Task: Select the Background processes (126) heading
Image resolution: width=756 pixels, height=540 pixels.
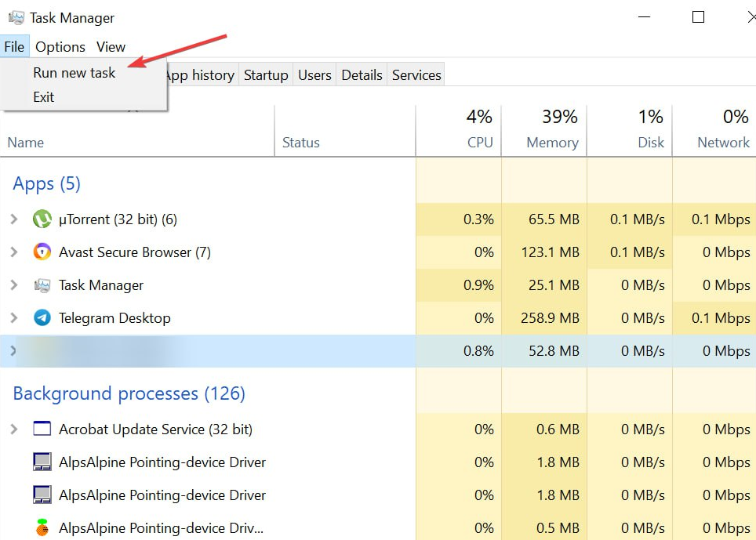Action: pyautogui.click(x=129, y=393)
